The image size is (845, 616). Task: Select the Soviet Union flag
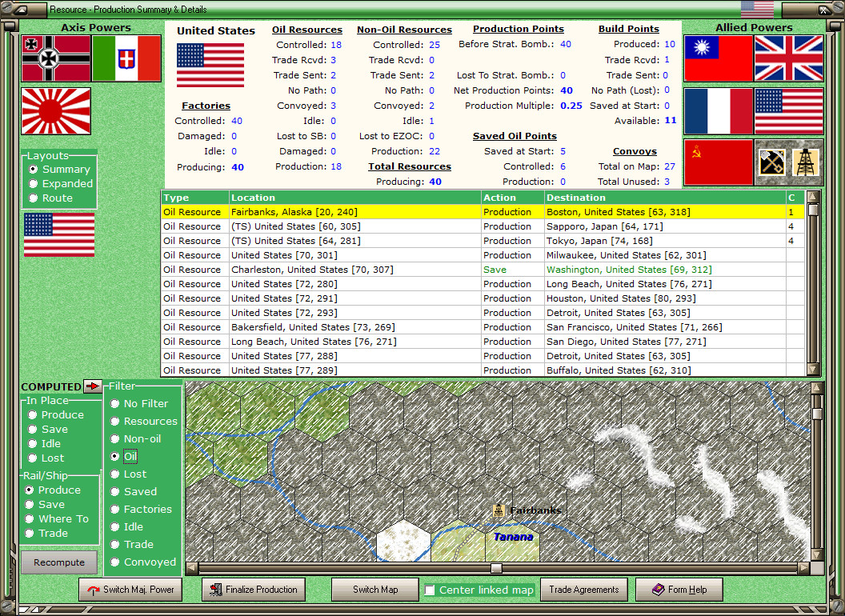[719, 161]
